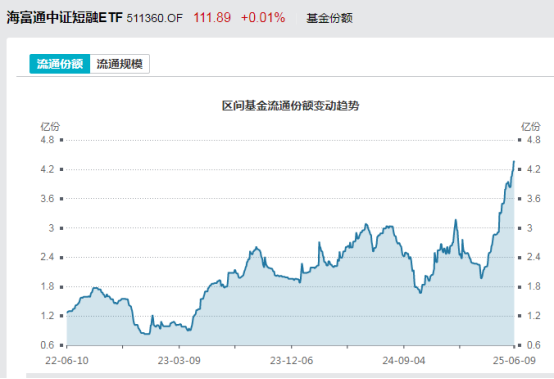
Task: Switch to the 流通规模 tab
Action: tap(120, 64)
